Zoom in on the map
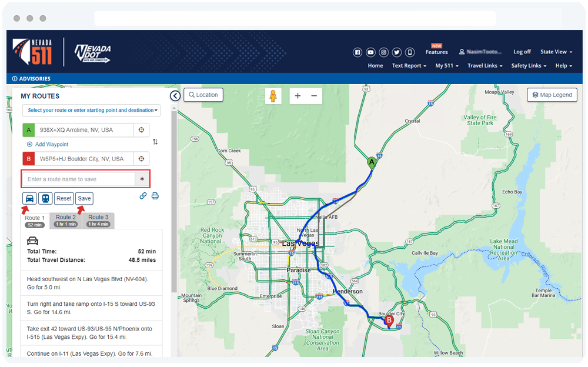This screenshot has height=367, width=588. pyautogui.click(x=298, y=96)
